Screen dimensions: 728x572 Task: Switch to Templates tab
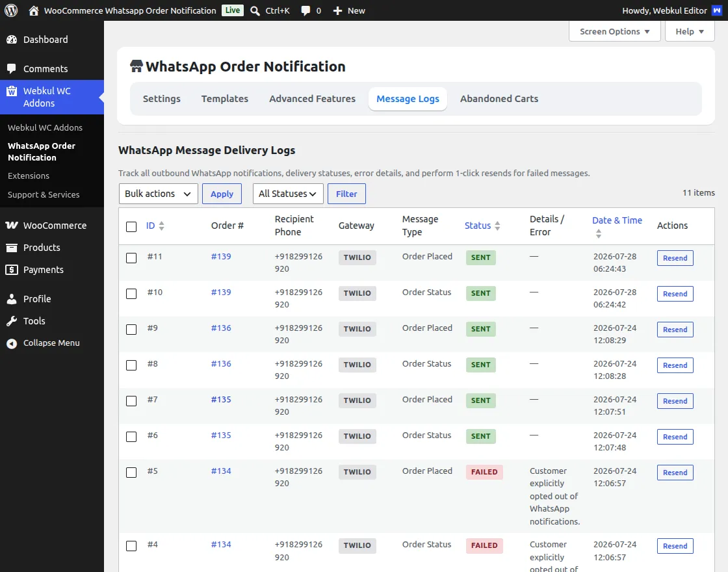click(x=225, y=99)
